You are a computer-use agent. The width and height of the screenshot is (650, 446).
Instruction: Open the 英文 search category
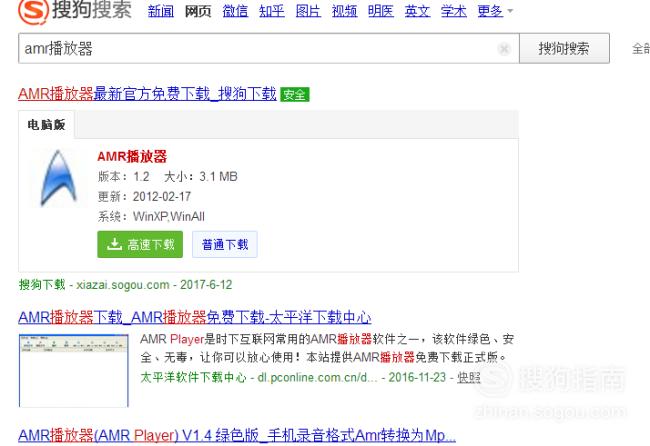click(417, 11)
